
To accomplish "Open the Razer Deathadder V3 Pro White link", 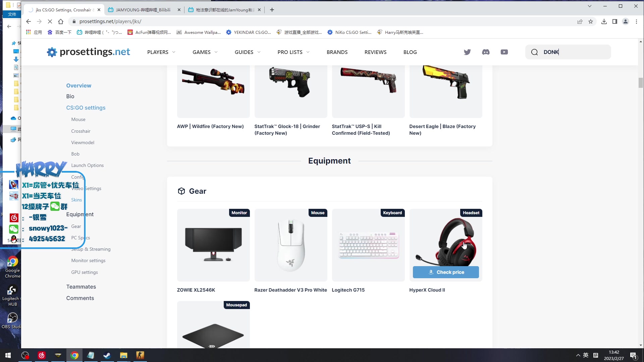I will [x=290, y=290].
